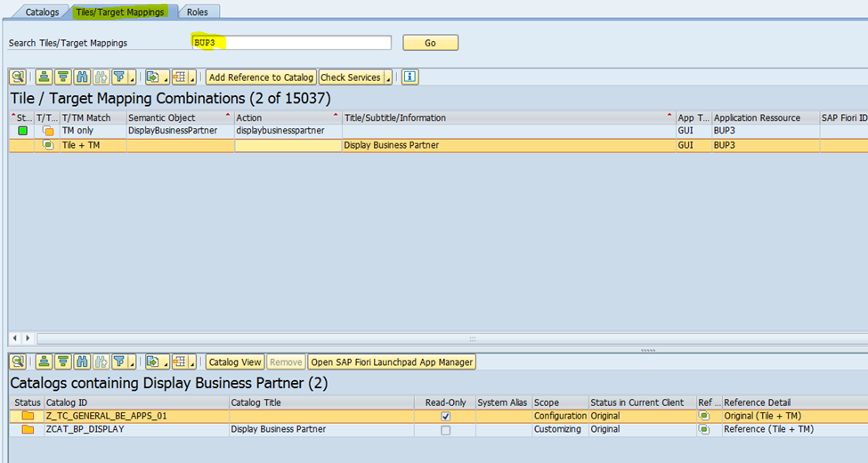Click the Action column header
This screenshot has width=868, height=463.
(x=288, y=118)
